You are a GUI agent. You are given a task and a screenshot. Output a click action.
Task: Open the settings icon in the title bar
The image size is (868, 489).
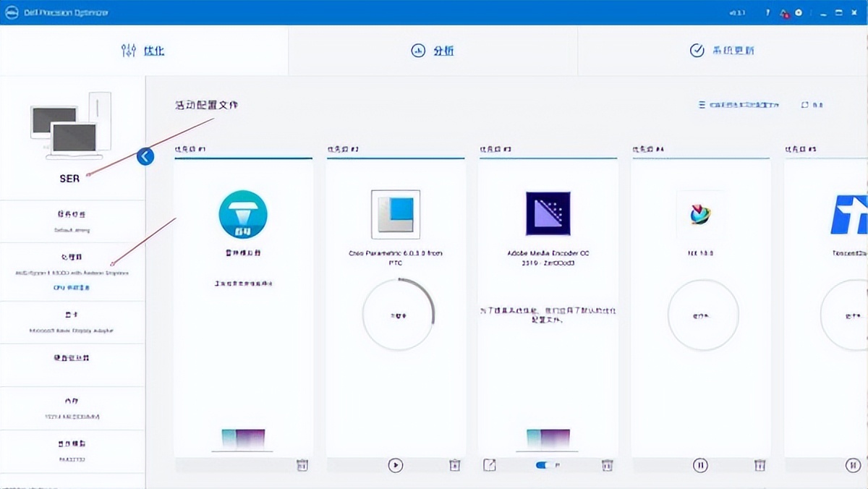click(799, 13)
